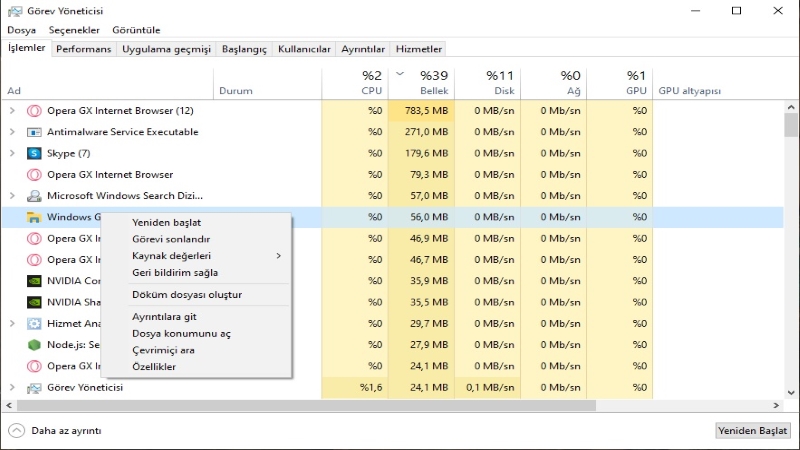800x450 pixels.
Task: Expand Microsoft Windows Search Dizi row
Action: click(x=12, y=195)
